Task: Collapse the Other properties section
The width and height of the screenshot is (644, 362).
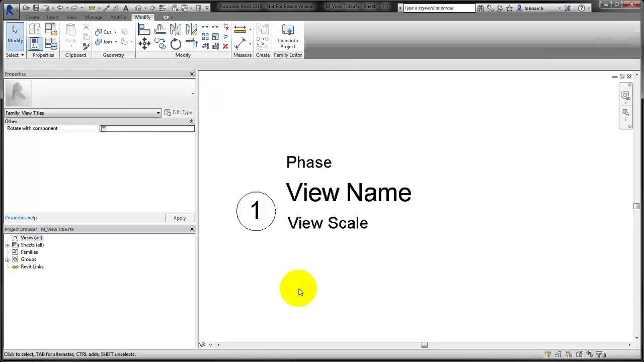Action: point(191,121)
